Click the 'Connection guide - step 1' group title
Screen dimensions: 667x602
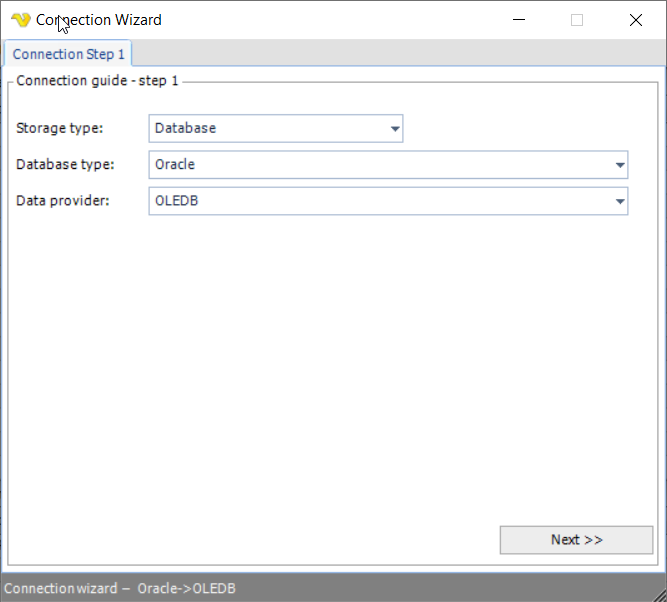97,80
